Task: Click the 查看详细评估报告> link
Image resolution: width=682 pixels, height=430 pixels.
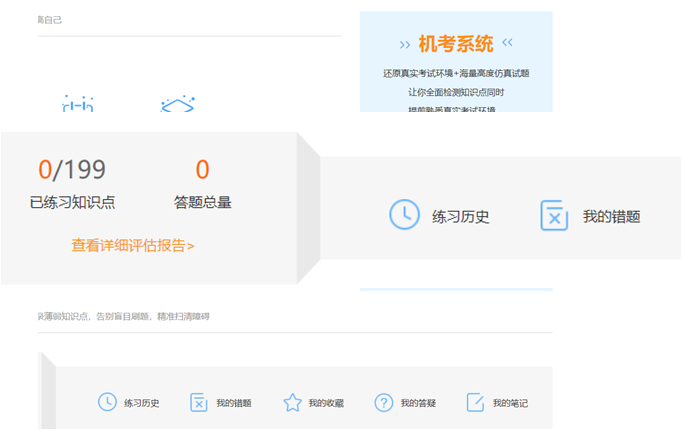Action: [133, 246]
